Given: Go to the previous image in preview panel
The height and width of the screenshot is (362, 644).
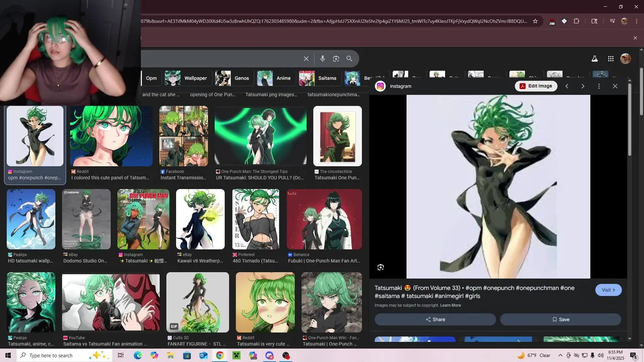Looking at the screenshot, I should pyautogui.click(x=567, y=86).
